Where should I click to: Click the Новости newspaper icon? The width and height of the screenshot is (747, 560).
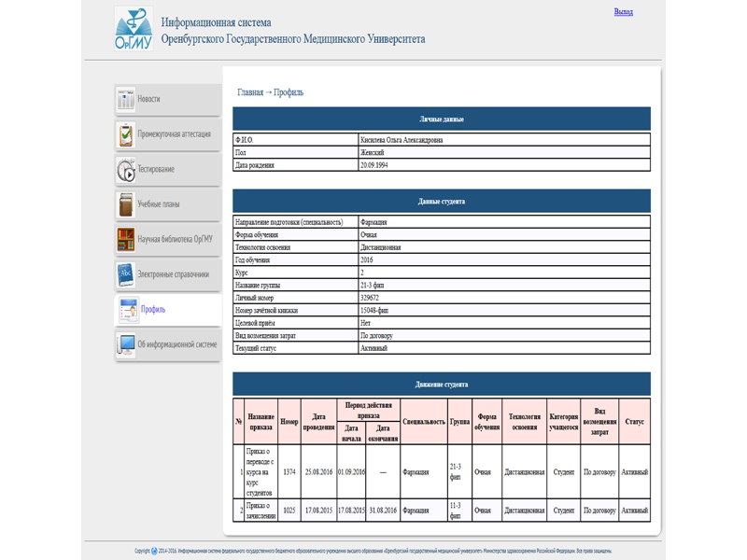(126, 100)
